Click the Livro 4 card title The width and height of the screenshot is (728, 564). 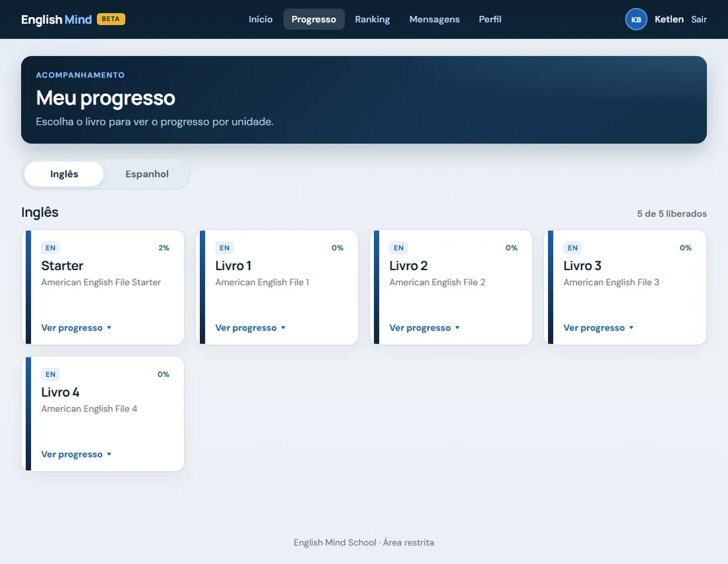[x=60, y=392]
